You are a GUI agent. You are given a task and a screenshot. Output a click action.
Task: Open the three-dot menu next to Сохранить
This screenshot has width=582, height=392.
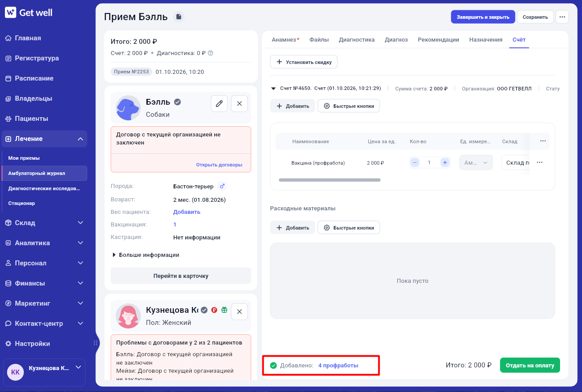562,17
